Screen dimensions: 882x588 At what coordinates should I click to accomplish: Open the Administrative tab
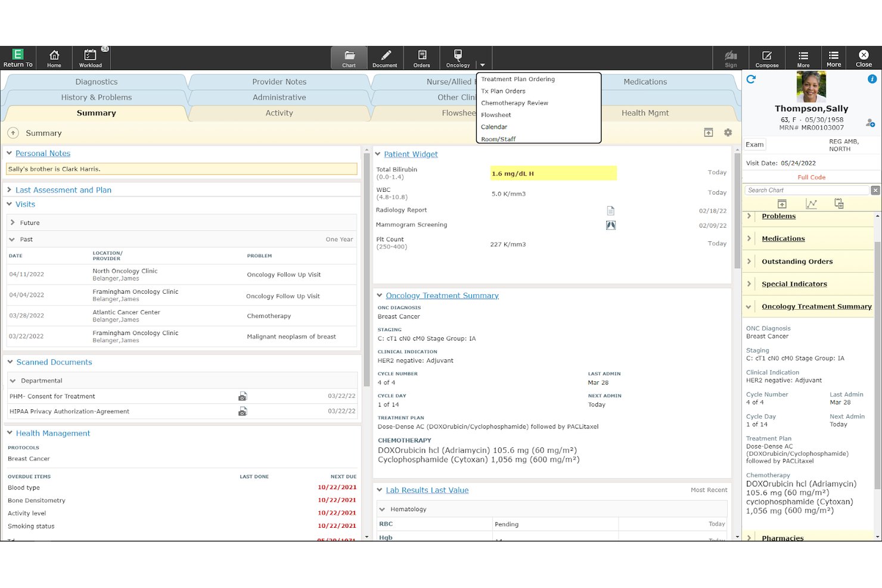(279, 97)
